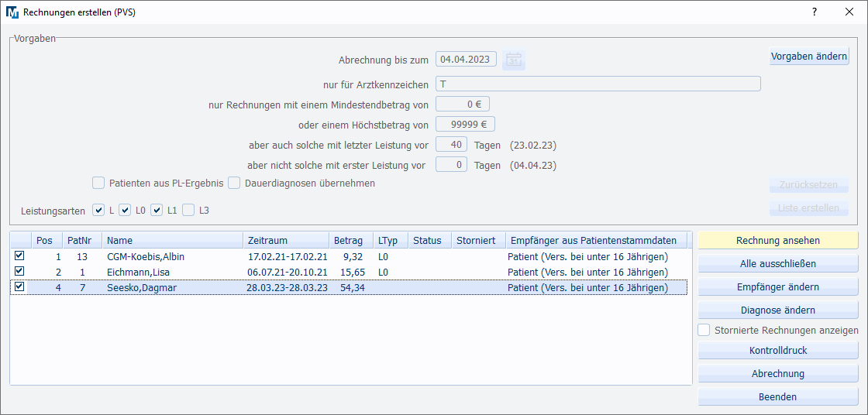Uncheck the row for Eichmann,Lisa
The image size is (868, 415).
(x=19, y=271)
